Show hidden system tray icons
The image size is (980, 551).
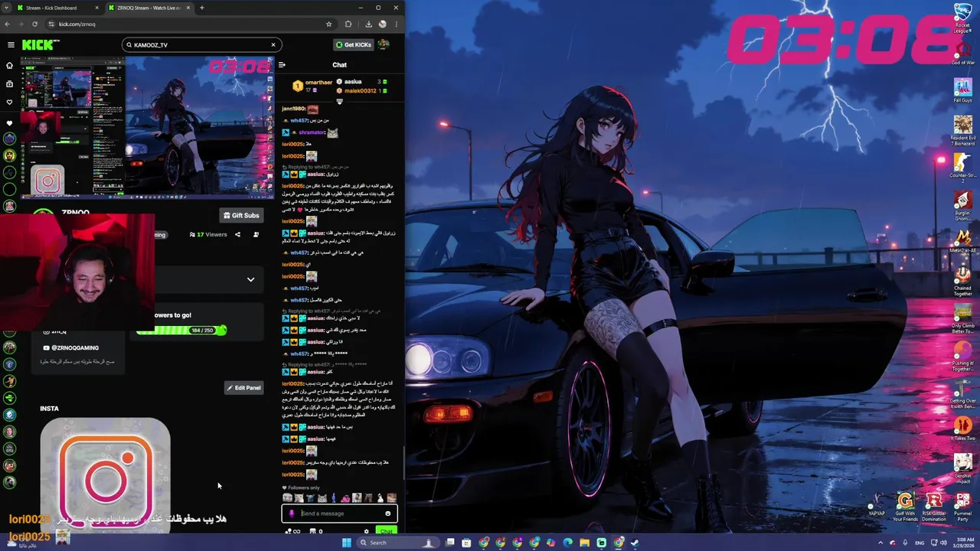[x=881, y=543]
